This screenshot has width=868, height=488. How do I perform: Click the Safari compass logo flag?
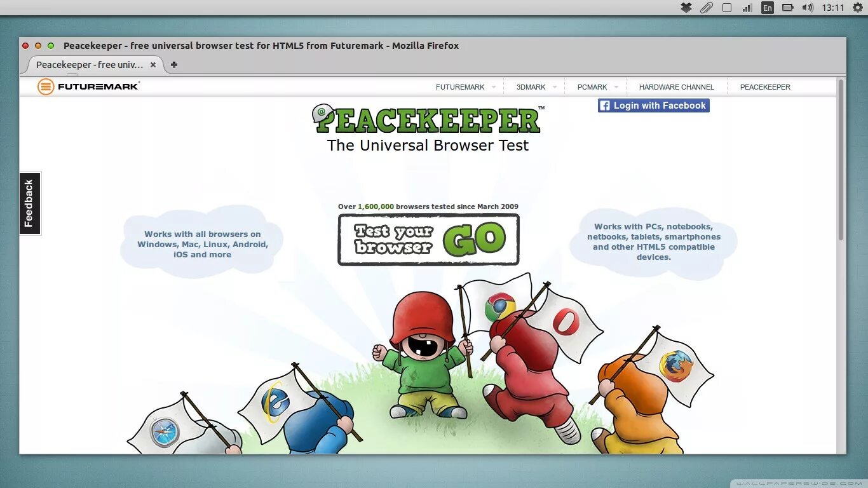pos(165,433)
